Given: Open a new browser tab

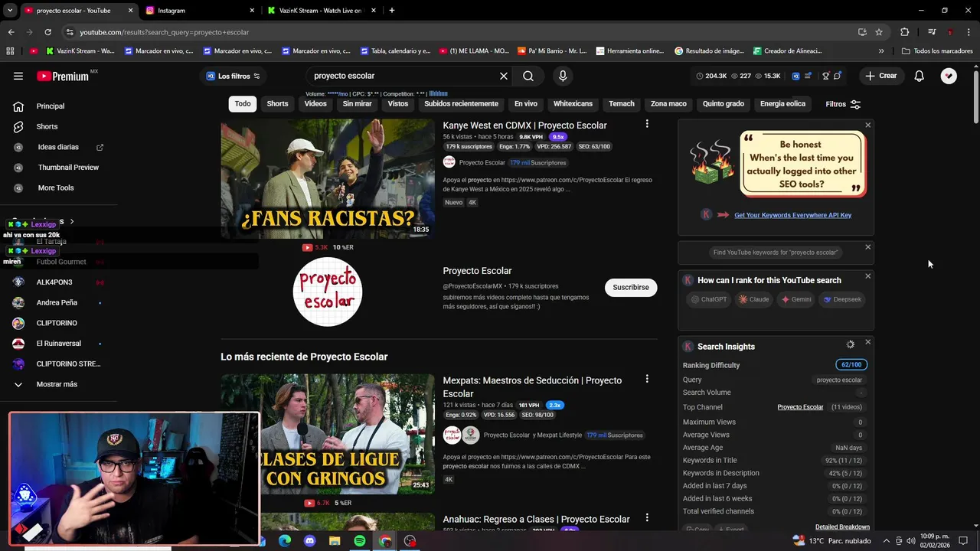Looking at the screenshot, I should [392, 11].
